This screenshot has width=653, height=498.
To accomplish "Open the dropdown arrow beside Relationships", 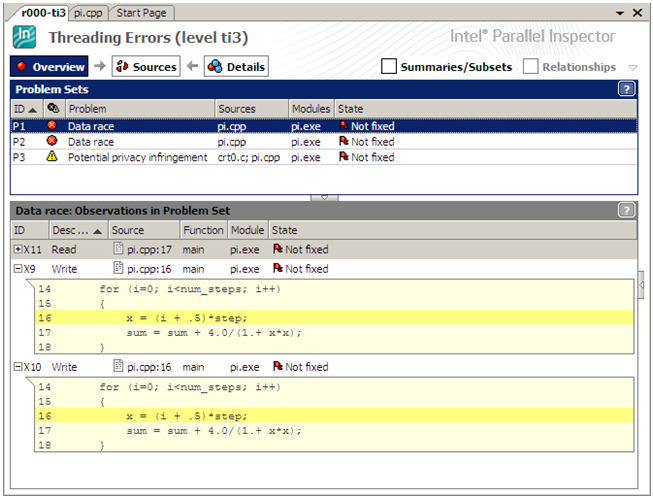I will (x=633, y=67).
